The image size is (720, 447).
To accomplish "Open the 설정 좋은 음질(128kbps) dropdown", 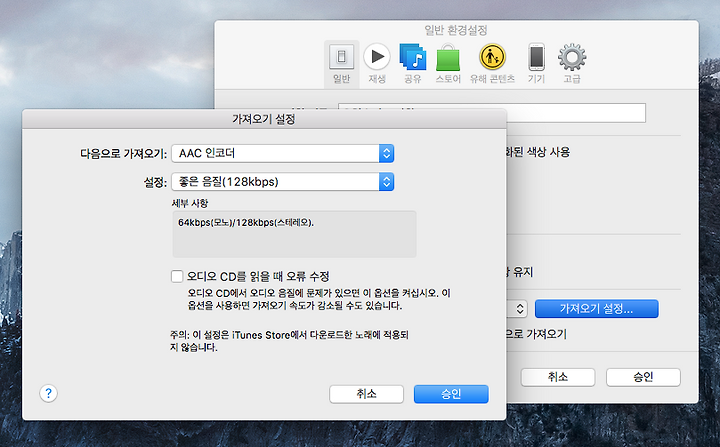I will pos(282,181).
